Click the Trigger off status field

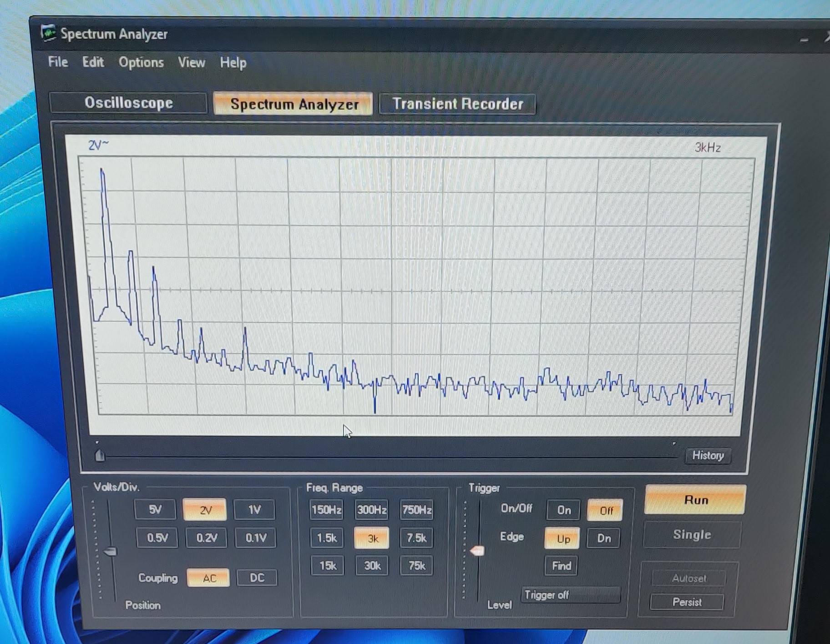571,595
